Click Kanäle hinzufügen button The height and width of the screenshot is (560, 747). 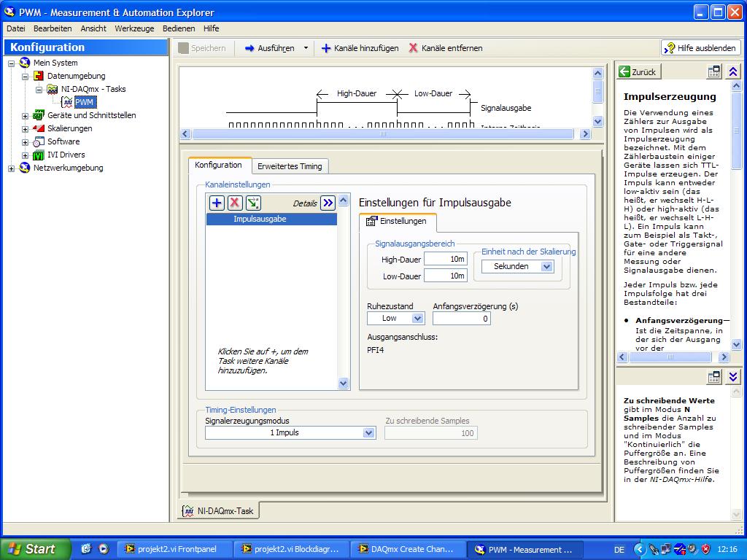click(x=360, y=48)
